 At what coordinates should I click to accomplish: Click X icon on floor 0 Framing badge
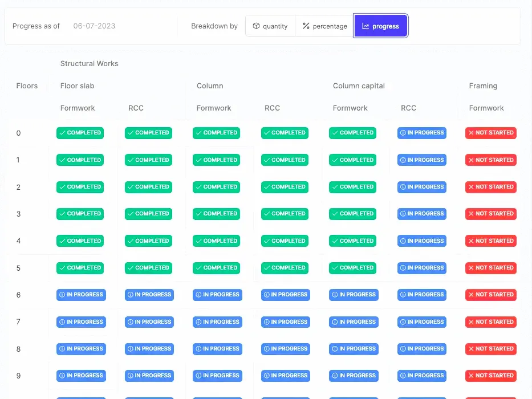473,133
